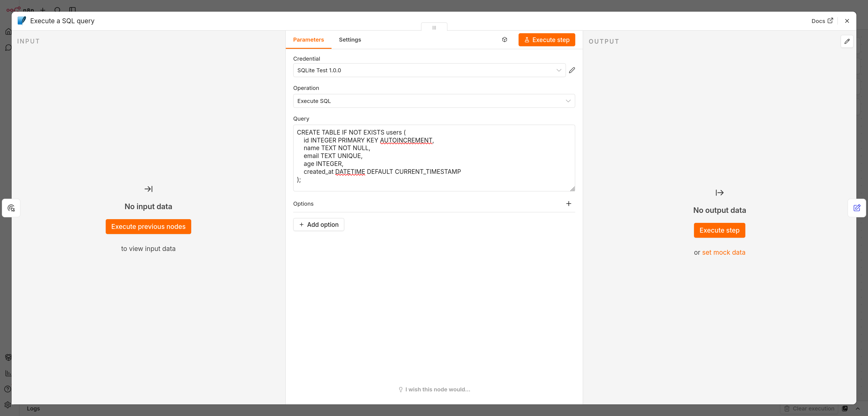Screen dimensions: 868x416
Task: Edit the SQLite Test credential pencil icon
Action: pos(572,70)
